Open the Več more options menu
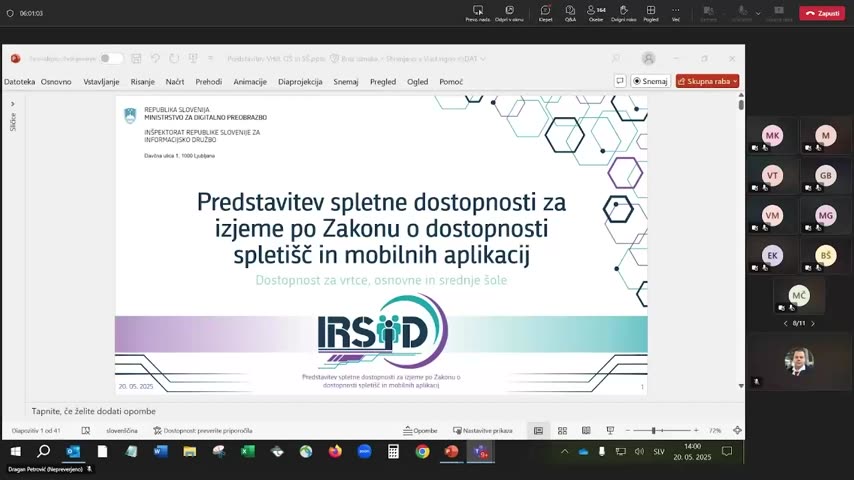The image size is (854, 480). (x=675, y=13)
